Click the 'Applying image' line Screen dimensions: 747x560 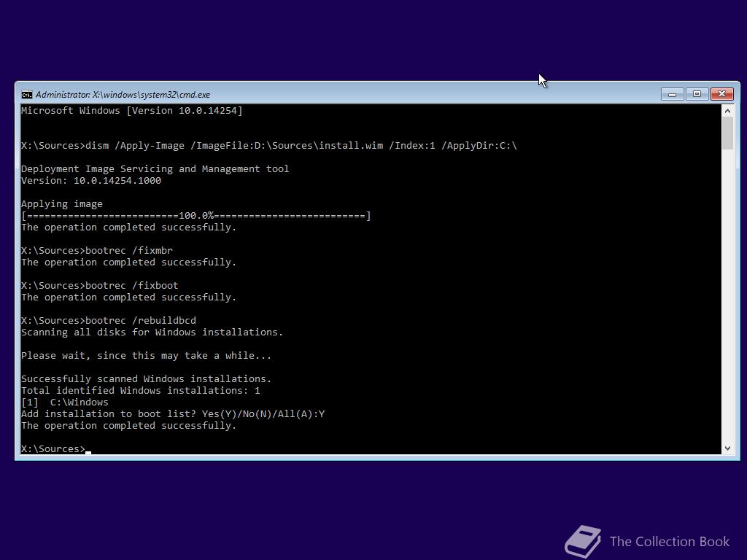pos(62,204)
